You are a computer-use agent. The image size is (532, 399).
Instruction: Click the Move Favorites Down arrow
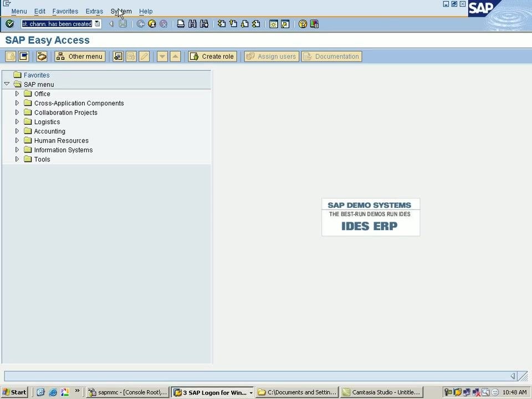(x=162, y=57)
